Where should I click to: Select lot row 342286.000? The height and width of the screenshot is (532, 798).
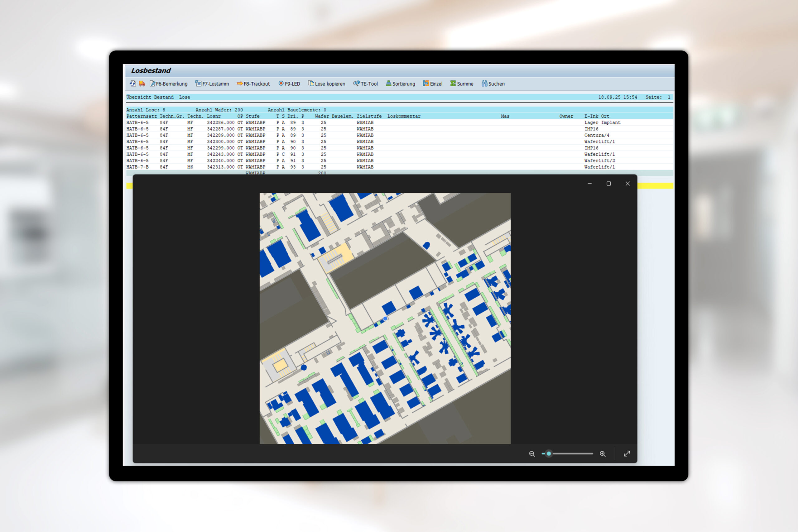(220, 122)
